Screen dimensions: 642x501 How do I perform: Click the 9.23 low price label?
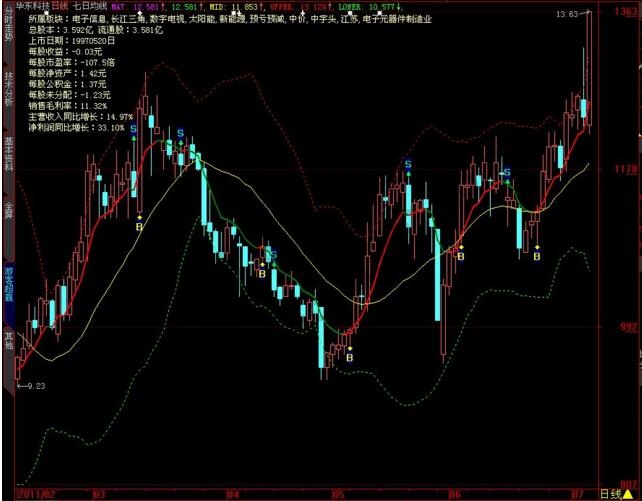point(34,385)
